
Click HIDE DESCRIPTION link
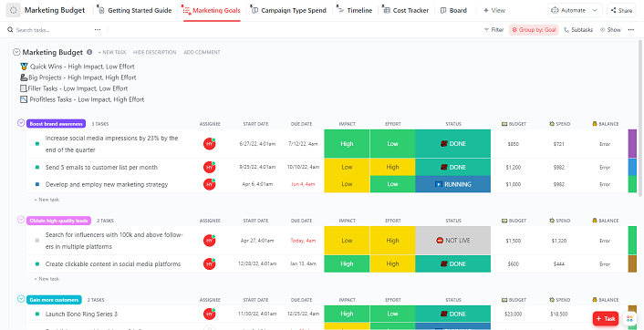click(x=155, y=52)
